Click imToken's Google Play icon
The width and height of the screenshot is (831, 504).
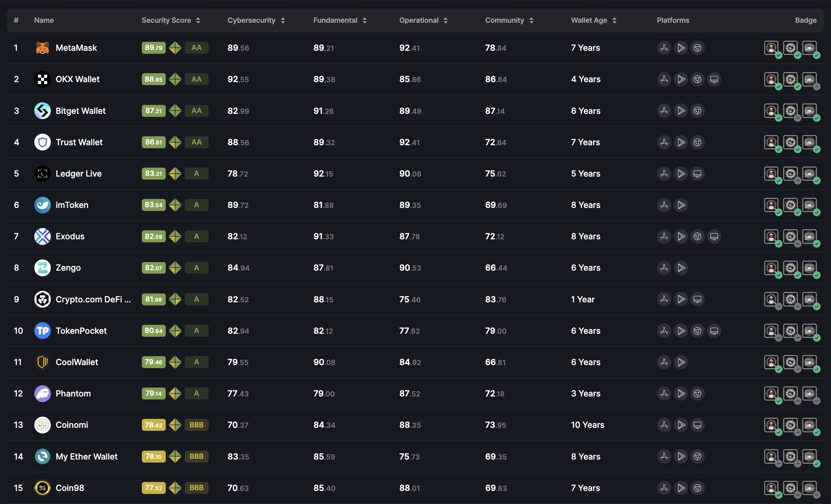pos(681,205)
